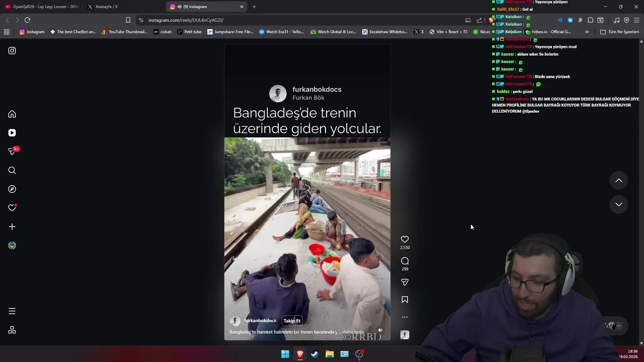Go forward in the browser

pos(17,20)
